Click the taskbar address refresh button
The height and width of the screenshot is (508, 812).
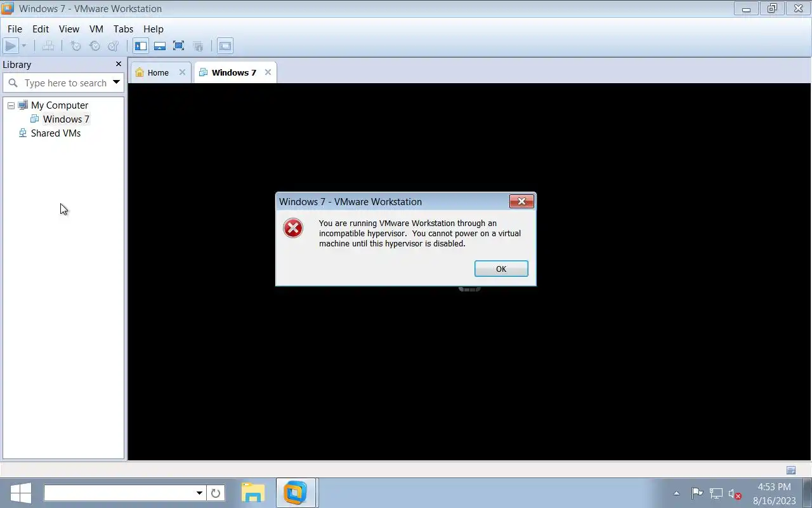tap(216, 493)
